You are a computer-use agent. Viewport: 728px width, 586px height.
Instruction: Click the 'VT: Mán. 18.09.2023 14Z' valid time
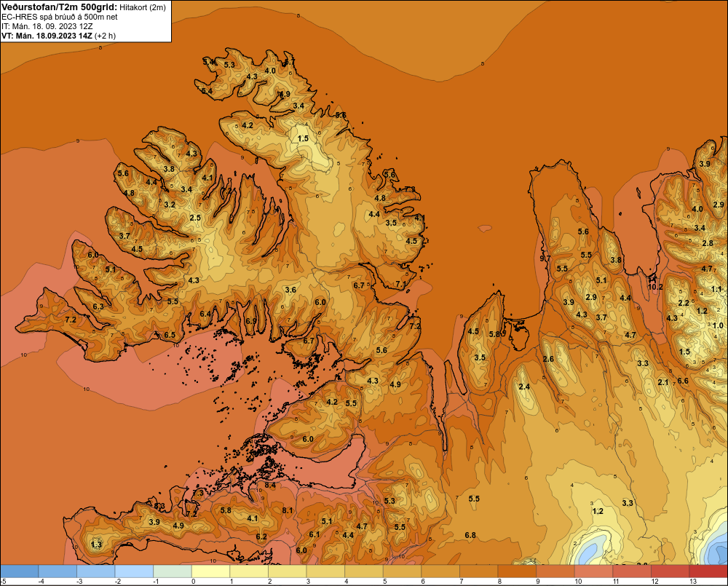tap(47, 36)
